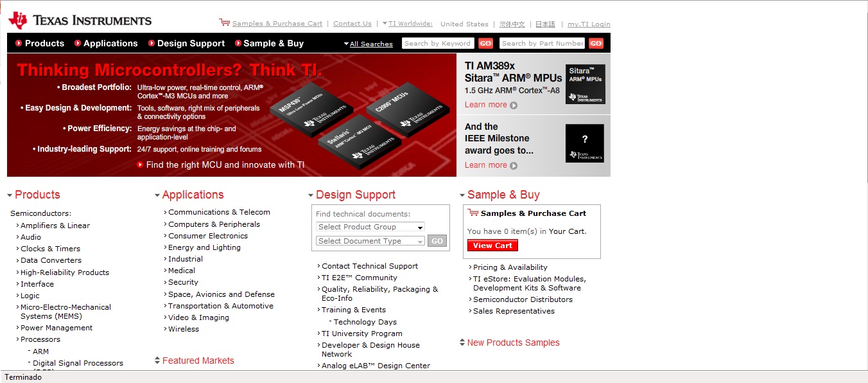This screenshot has width=868, height=383.
Task: Open Pricing & Availability link
Action: click(510, 267)
